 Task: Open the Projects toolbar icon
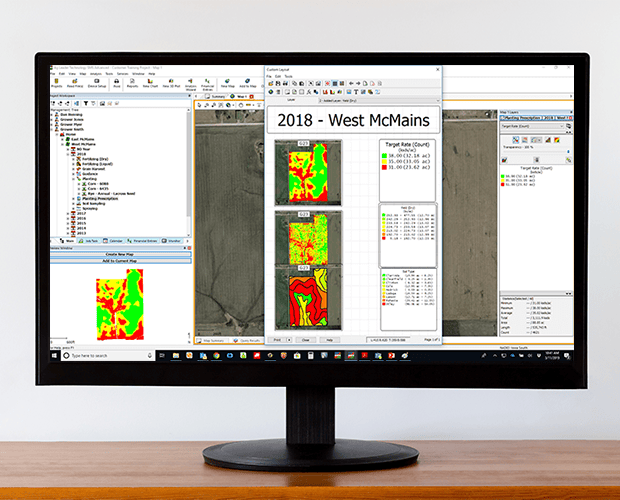[x=56, y=82]
